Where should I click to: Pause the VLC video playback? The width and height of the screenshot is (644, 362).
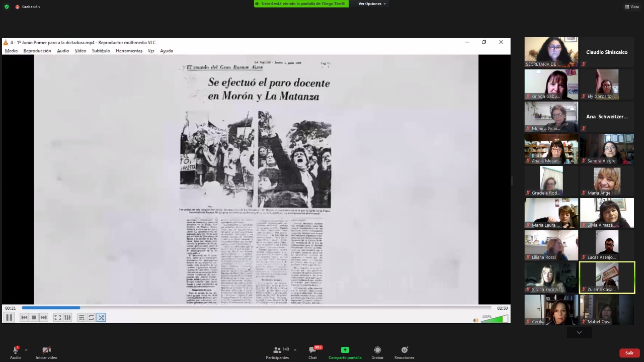(9, 317)
